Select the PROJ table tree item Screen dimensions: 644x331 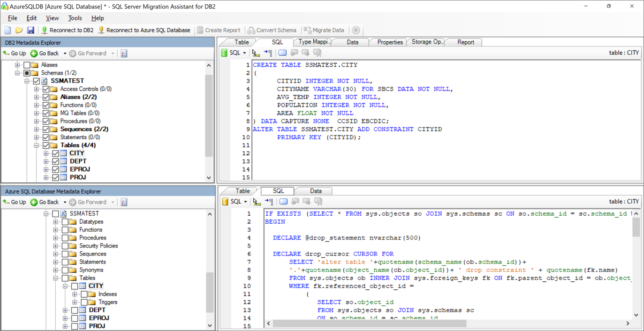coord(77,177)
